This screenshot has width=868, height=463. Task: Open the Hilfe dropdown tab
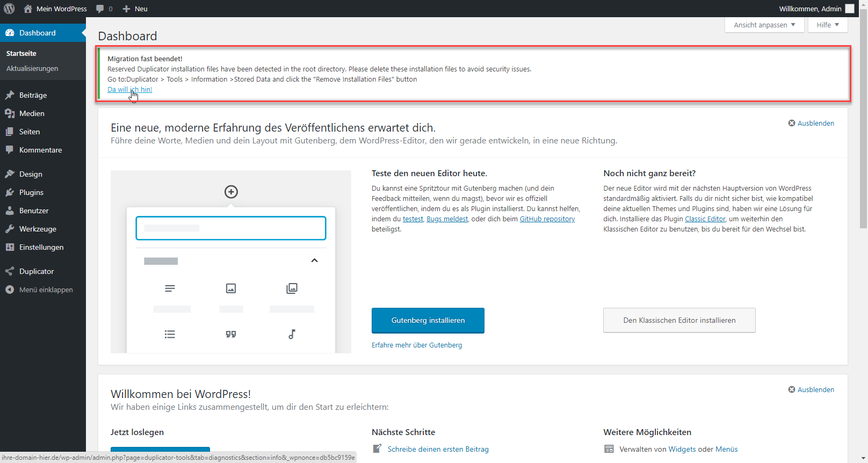tap(828, 25)
